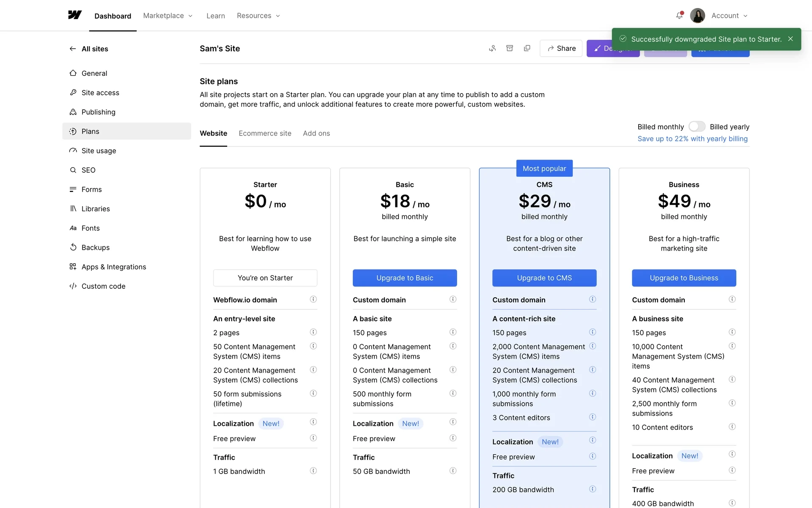Click the $29 CMS price text
Image resolution: width=812 pixels, height=508 pixels.
click(x=535, y=201)
